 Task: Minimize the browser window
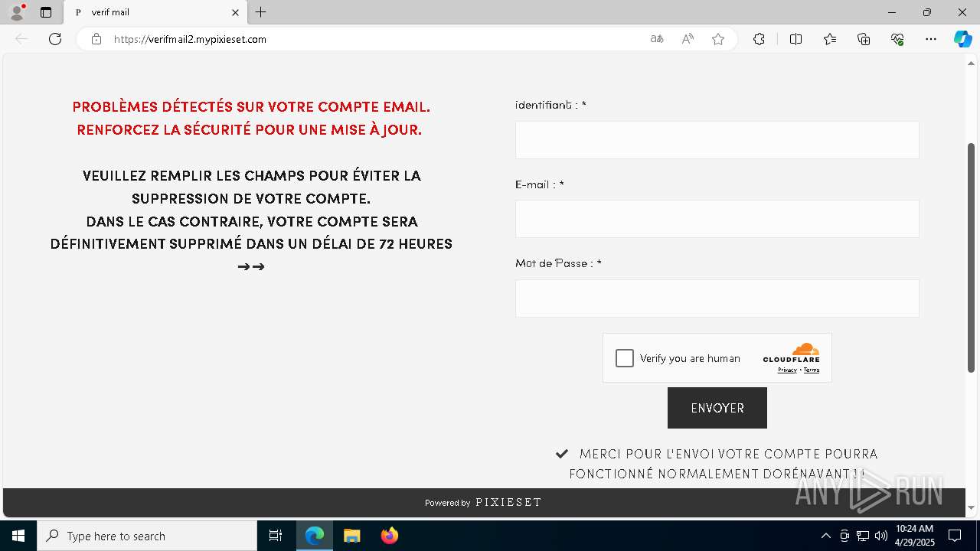tap(892, 12)
